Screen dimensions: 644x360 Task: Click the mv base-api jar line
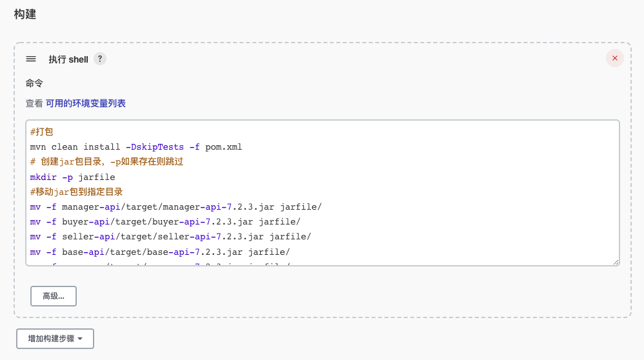click(x=160, y=252)
